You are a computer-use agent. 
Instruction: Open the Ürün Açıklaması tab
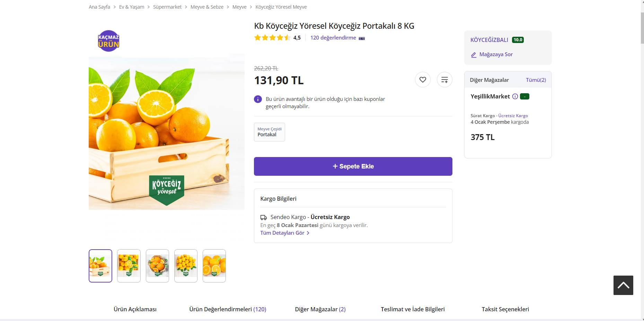(x=135, y=309)
